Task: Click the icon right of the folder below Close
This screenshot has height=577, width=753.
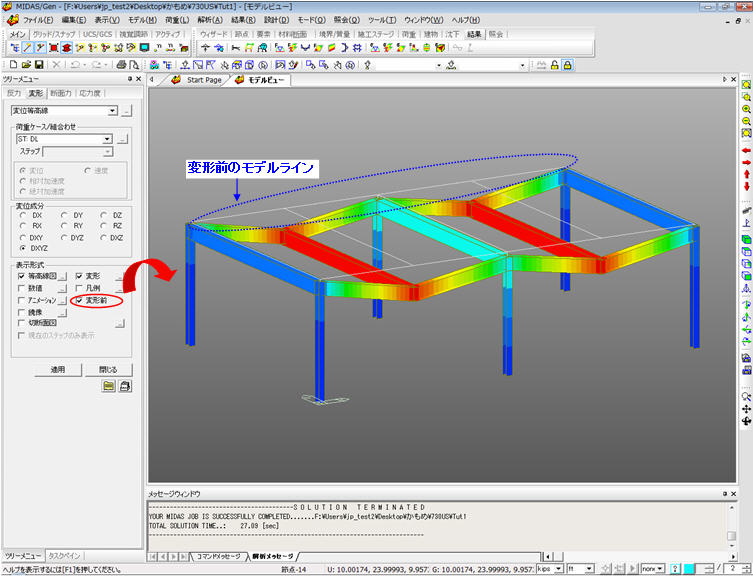Action: click(x=125, y=386)
